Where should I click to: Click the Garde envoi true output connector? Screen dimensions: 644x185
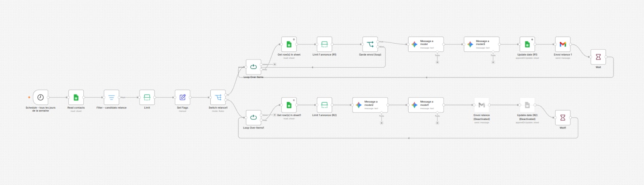(378, 42)
